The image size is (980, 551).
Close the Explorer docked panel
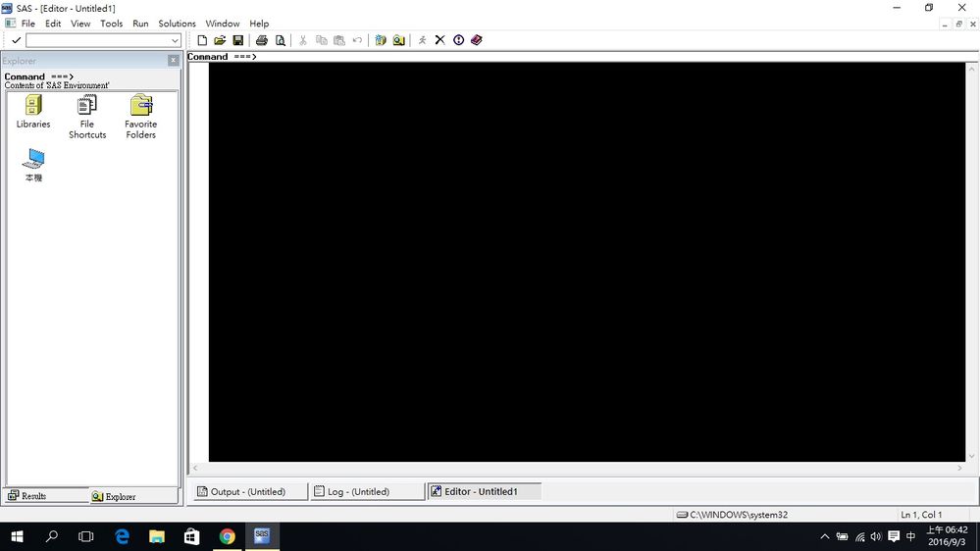coord(173,60)
